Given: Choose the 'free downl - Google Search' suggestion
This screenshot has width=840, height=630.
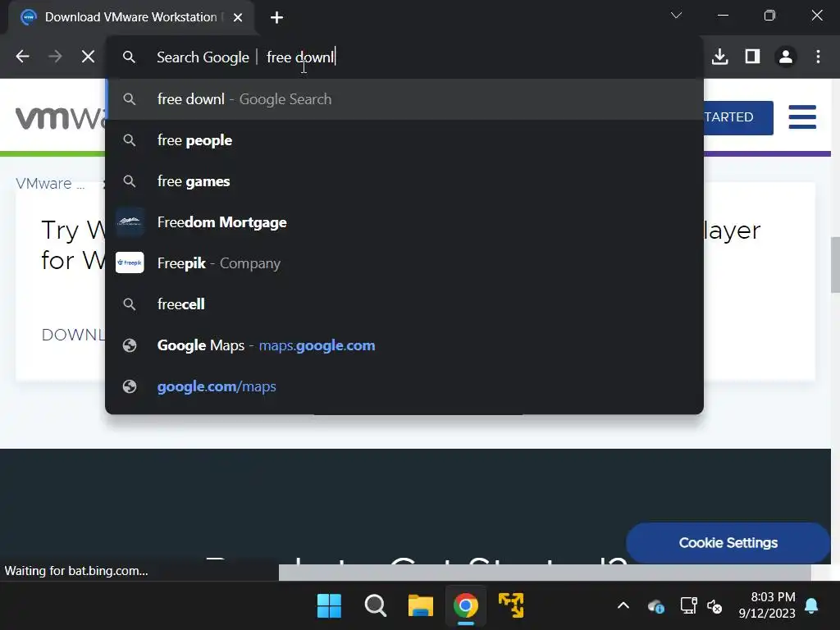Looking at the screenshot, I should pos(404,99).
